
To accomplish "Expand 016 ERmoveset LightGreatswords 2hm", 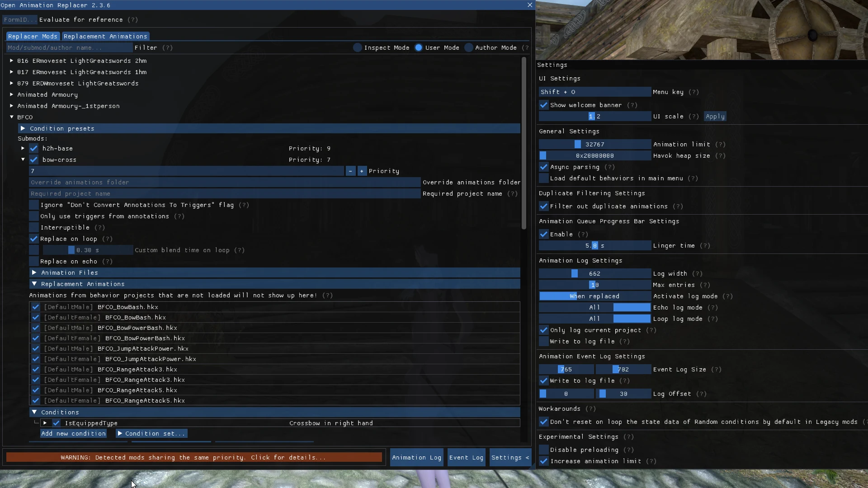I will point(12,61).
